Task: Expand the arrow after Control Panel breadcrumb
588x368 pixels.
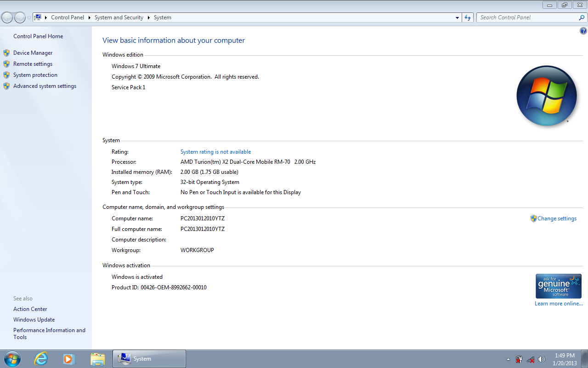Action: coord(89,17)
